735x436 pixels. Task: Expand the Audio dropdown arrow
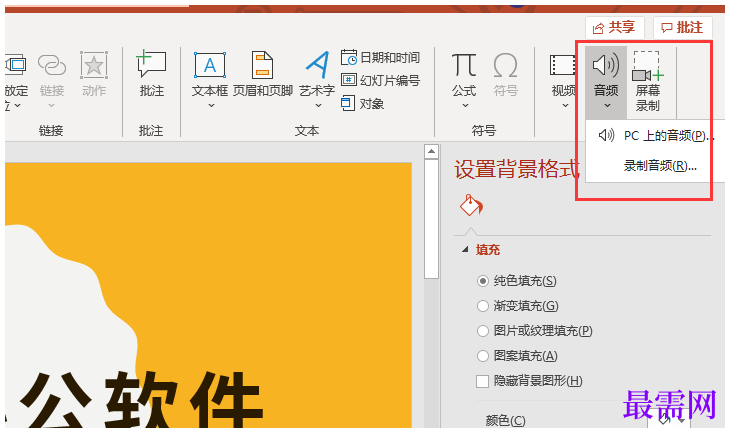point(607,105)
